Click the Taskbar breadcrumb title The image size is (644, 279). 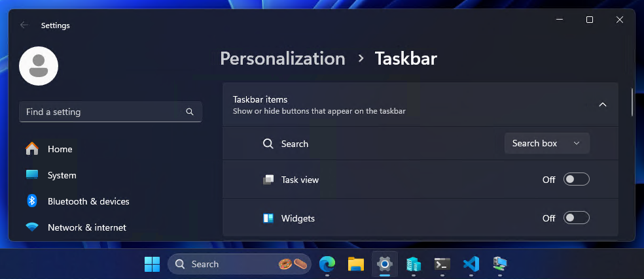406,59
